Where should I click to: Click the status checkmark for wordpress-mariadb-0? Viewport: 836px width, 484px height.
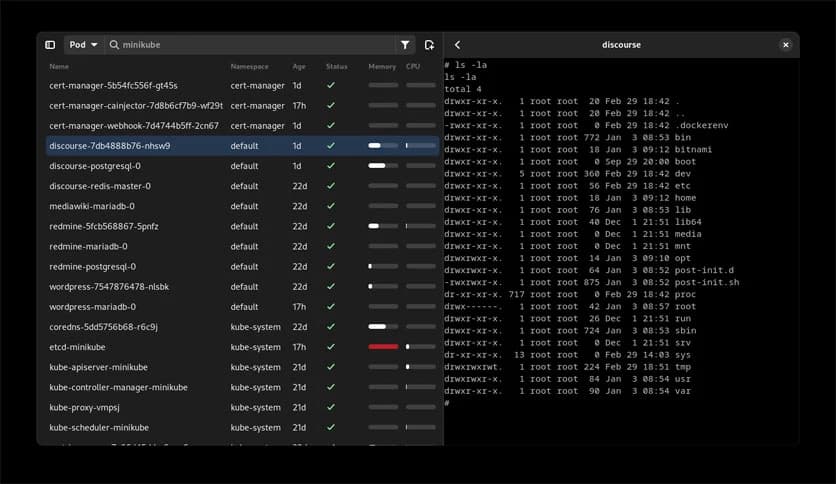[331, 307]
